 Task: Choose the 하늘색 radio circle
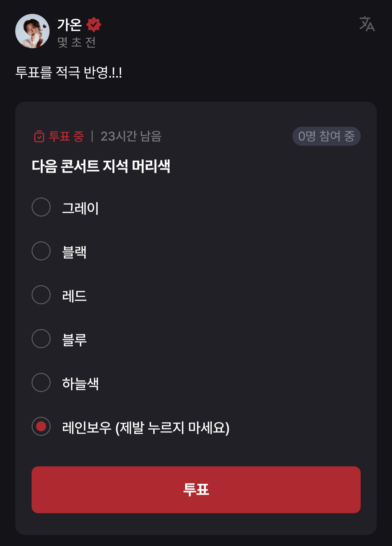pyautogui.click(x=41, y=383)
